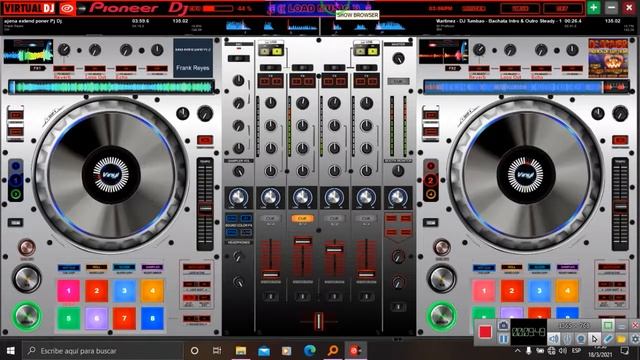Toggle headphone CUE on third mixer channel
The image size is (640, 360).
[334, 219]
